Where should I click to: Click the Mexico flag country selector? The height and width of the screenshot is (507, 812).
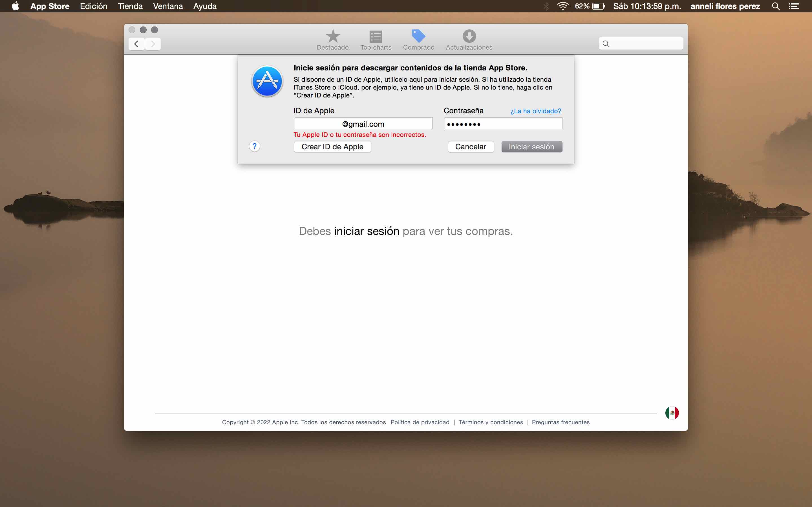[x=672, y=413]
